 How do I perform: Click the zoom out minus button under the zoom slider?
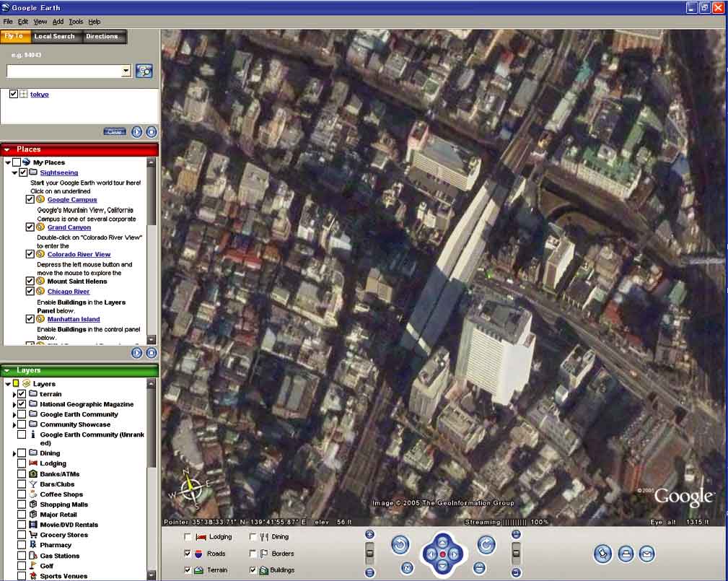pyautogui.click(x=369, y=572)
